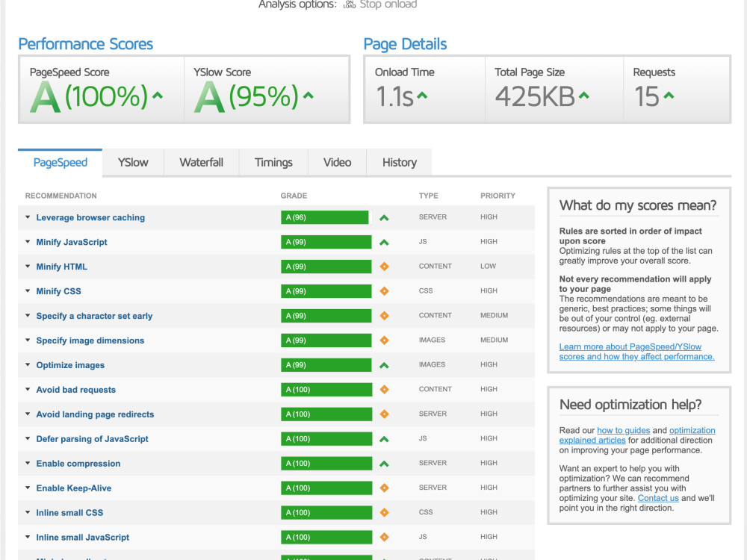The width and height of the screenshot is (747, 560).
Task: Click the arrow next to Total Page Size 425KB
Action: pos(584,96)
